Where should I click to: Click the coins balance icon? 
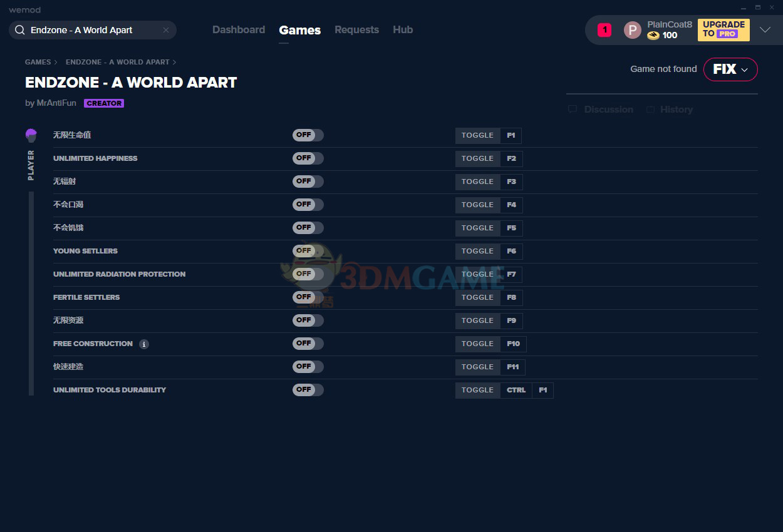pyautogui.click(x=653, y=36)
